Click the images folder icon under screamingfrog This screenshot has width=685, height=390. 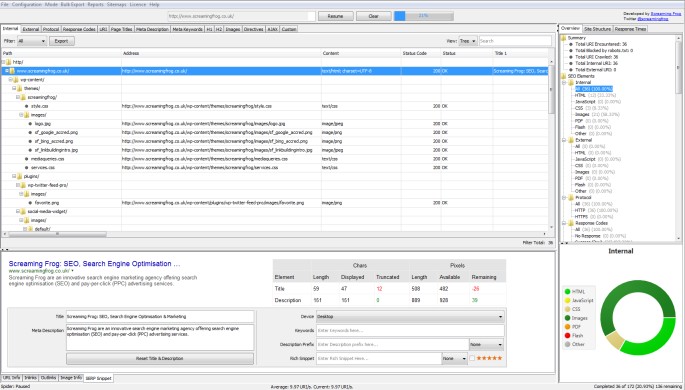point(27,115)
